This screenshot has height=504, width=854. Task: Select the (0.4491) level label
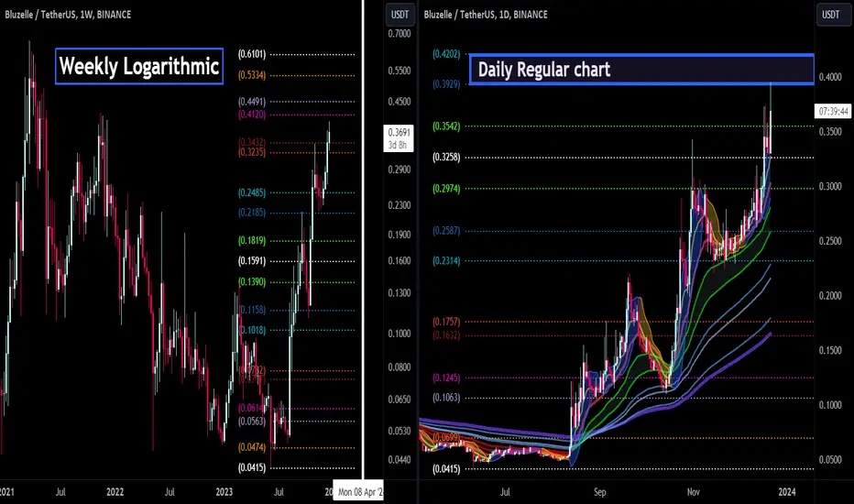[x=252, y=102]
